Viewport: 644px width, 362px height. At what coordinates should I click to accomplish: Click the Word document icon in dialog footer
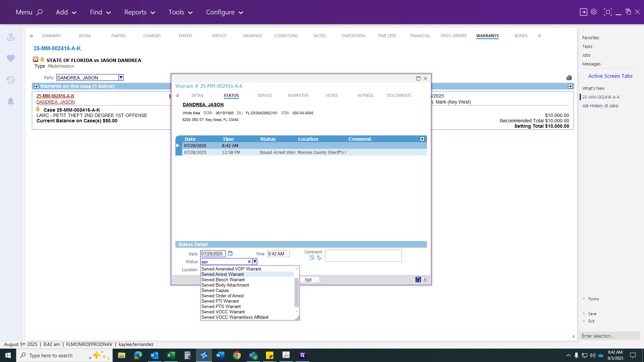pos(418,280)
